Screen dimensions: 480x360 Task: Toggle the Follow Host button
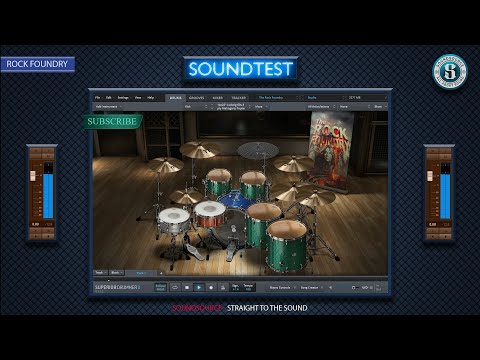pyautogui.click(x=160, y=287)
